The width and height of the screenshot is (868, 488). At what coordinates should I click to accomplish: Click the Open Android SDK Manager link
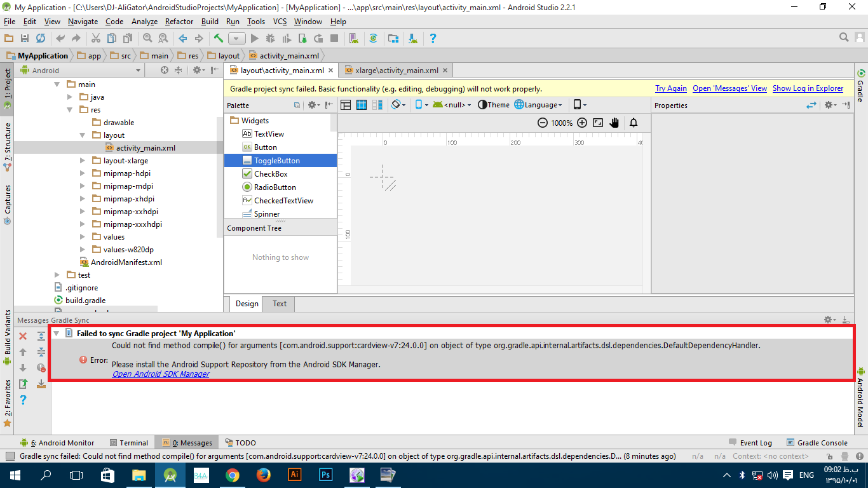pyautogui.click(x=161, y=374)
